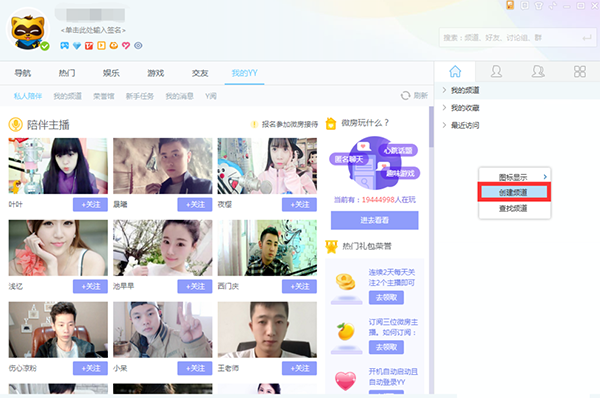Click the square icon beside orange bookmark
600x398 pixels.
[x=525, y=5]
